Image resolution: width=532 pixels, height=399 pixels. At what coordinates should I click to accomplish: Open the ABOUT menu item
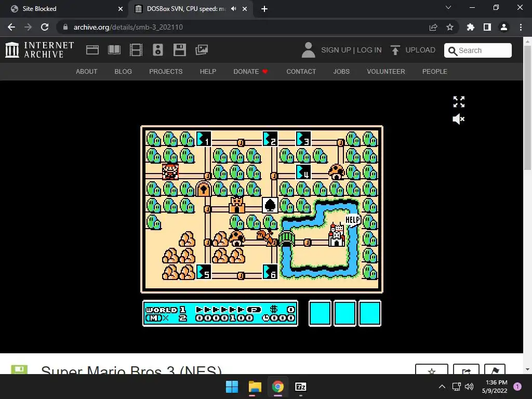click(87, 72)
